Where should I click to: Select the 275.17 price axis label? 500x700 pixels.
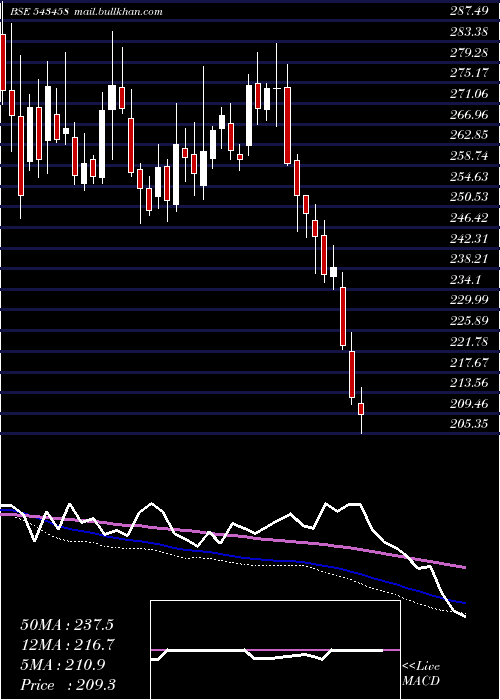coord(469,73)
